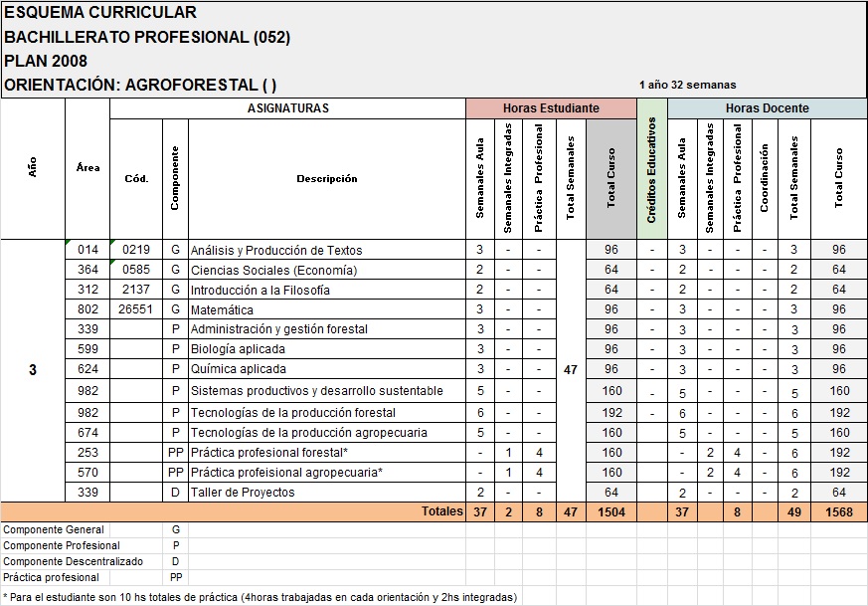
Task: Select the "Ciencias Sociales (Economía)" cell
Action: point(273,270)
